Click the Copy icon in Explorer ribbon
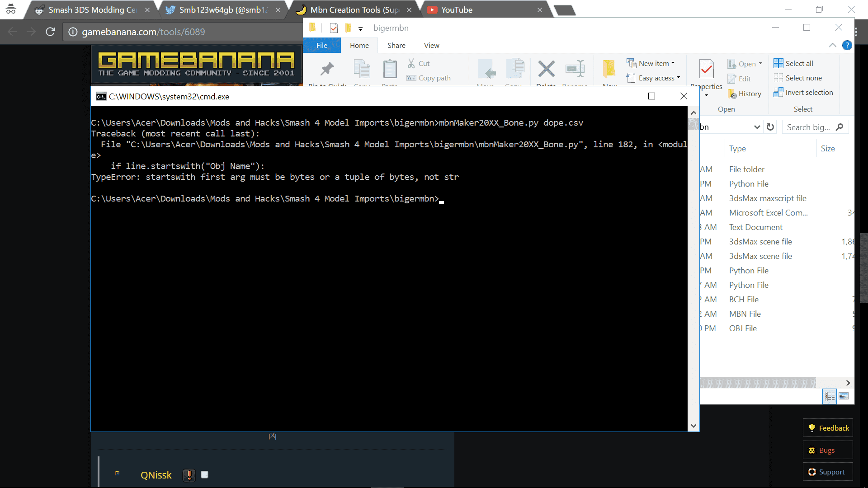This screenshot has width=868, height=488. point(362,69)
